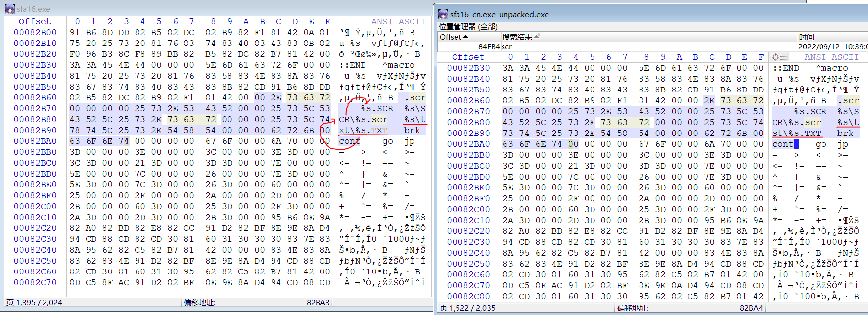Click Offset header in left hex window
The height and width of the screenshot is (315, 868).
(x=35, y=21)
